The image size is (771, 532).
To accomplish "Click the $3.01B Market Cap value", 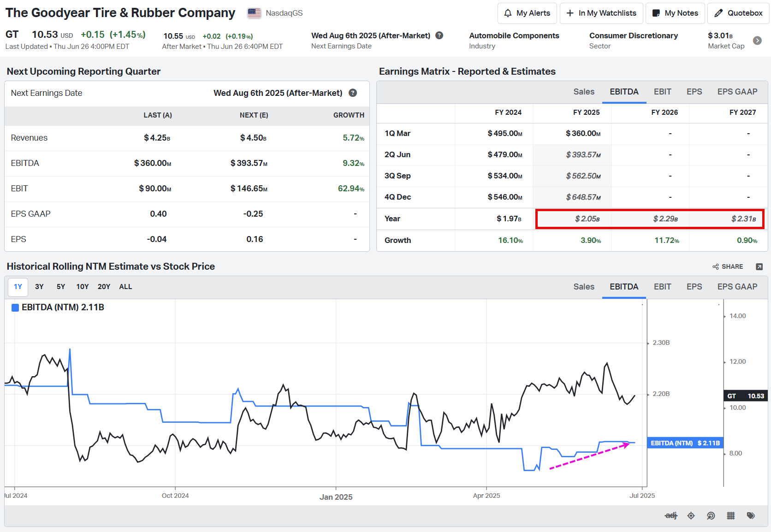I will coord(720,35).
